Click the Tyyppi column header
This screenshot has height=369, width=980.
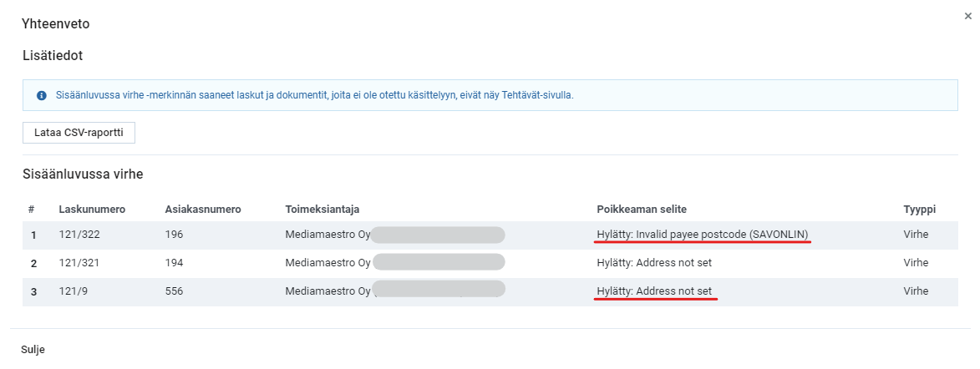pyautogui.click(x=920, y=208)
